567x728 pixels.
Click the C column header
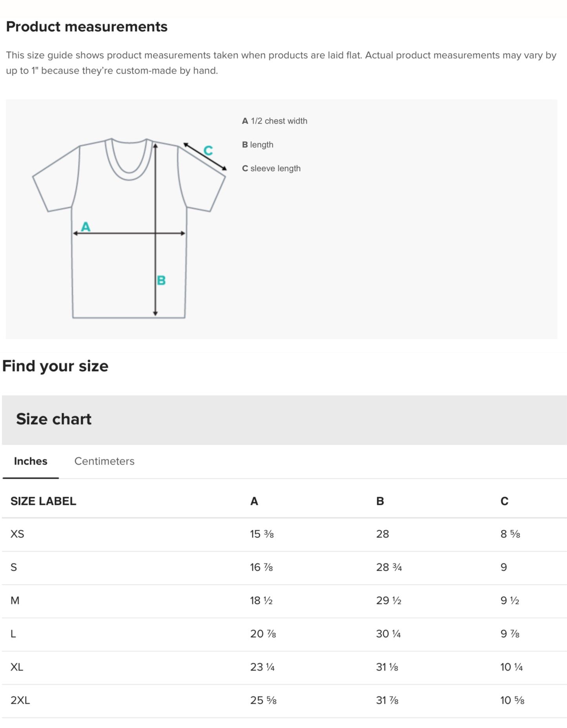(x=504, y=501)
